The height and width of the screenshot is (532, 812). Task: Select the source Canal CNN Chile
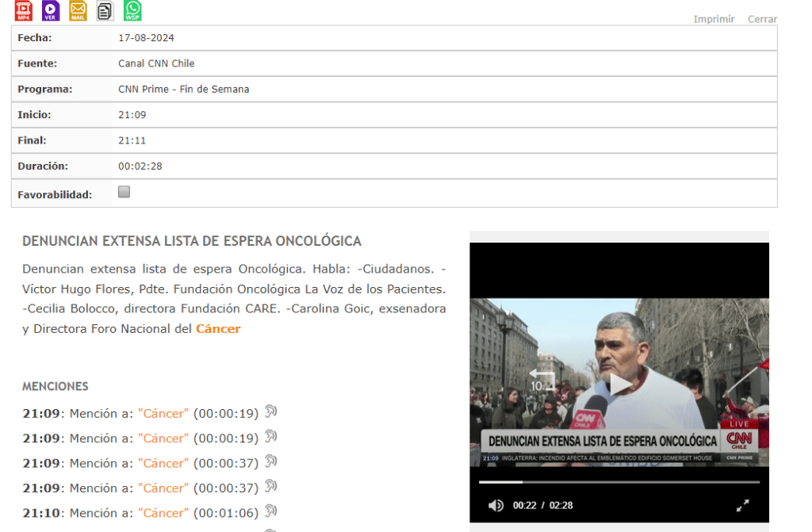click(x=156, y=63)
